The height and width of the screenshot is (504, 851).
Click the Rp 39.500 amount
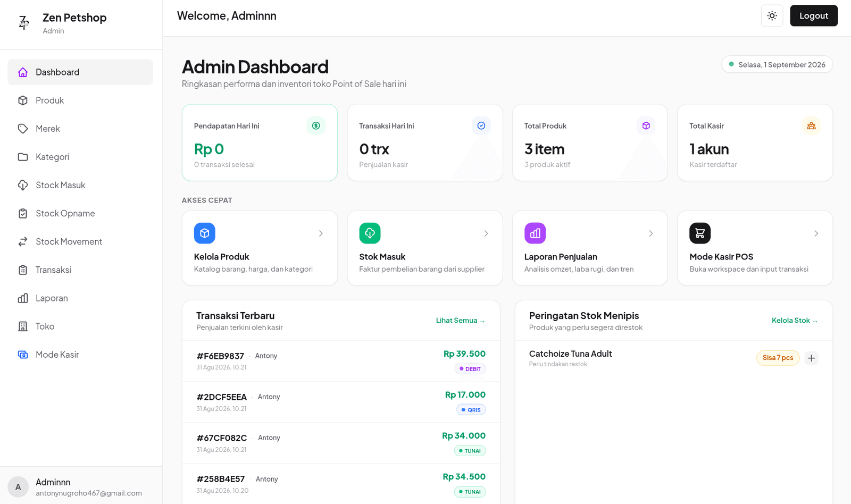tap(464, 354)
